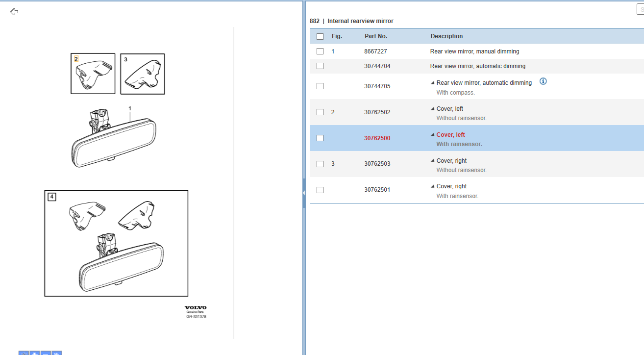Select part number 30762501
644x355 pixels.
(377, 190)
